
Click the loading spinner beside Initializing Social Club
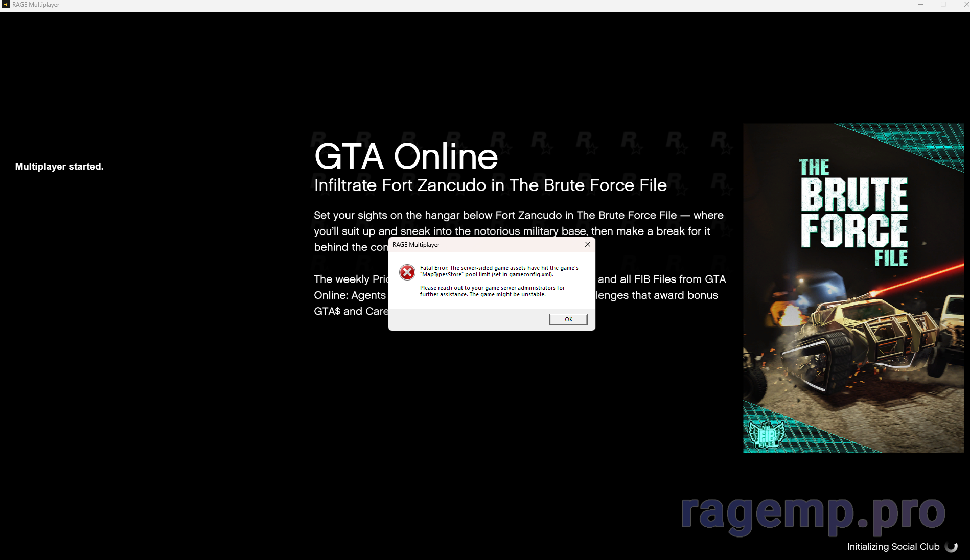tap(951, 546)
